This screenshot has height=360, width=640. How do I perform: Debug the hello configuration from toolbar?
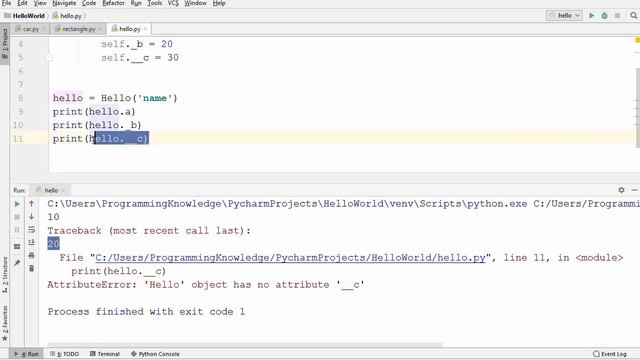604,16
